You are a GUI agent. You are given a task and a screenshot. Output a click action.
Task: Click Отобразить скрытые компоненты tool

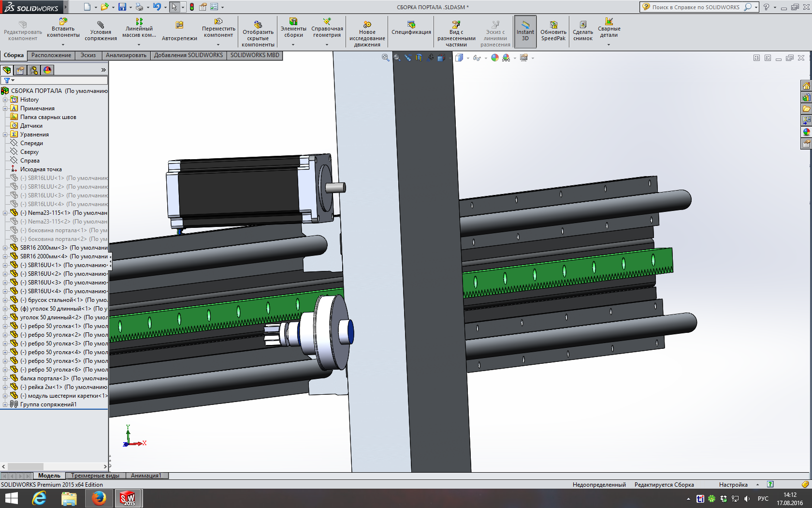point(258,34)
